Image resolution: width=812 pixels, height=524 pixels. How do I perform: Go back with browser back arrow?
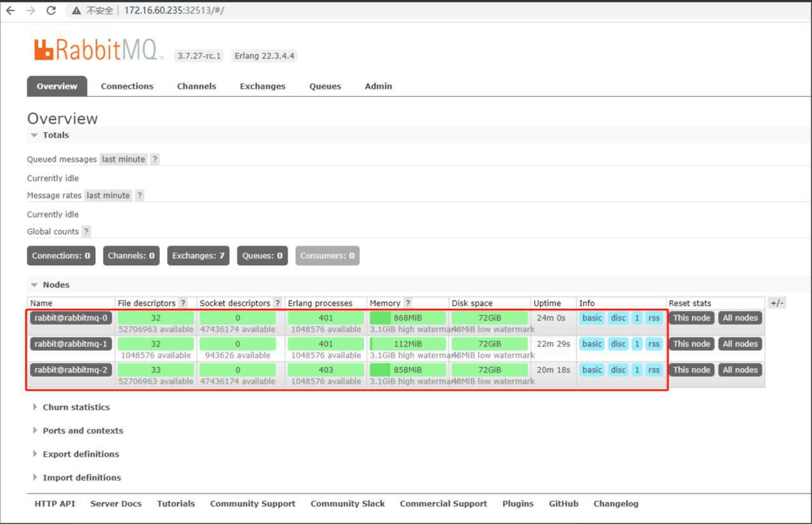11,11
